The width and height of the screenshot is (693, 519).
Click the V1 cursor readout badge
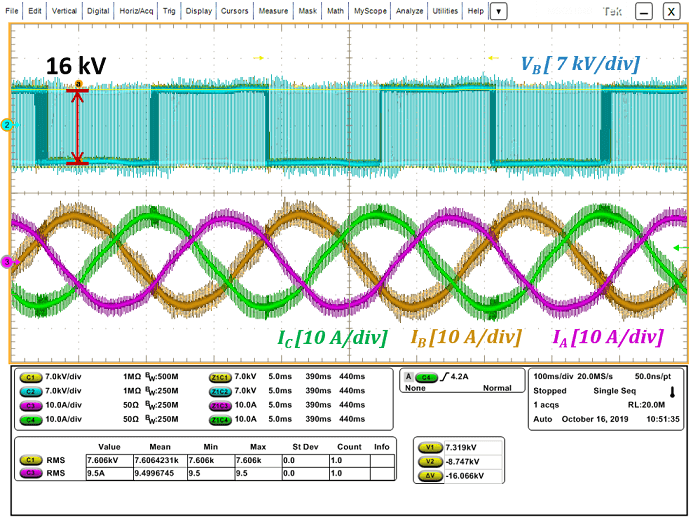pyautogui.click(x=432, y=446)
